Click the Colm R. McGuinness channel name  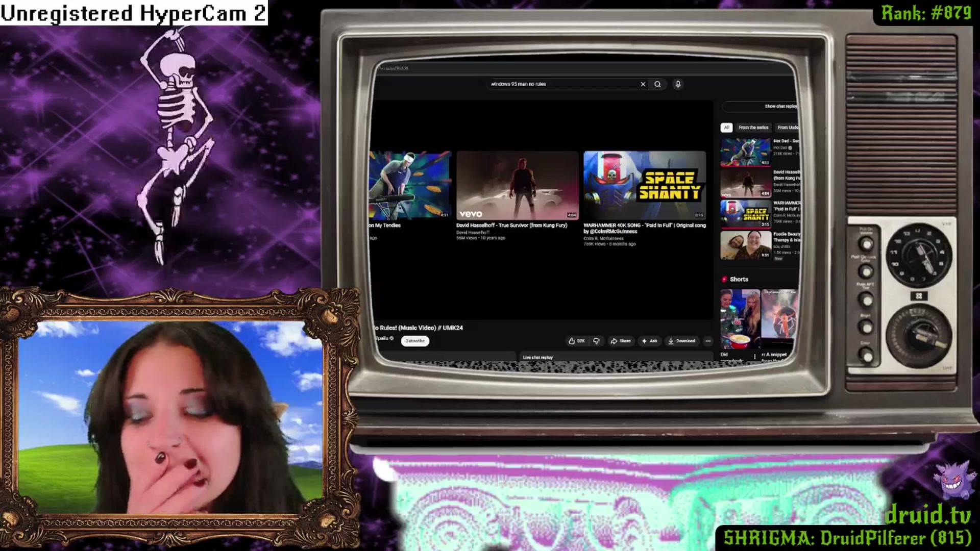(x=603, y=238)
